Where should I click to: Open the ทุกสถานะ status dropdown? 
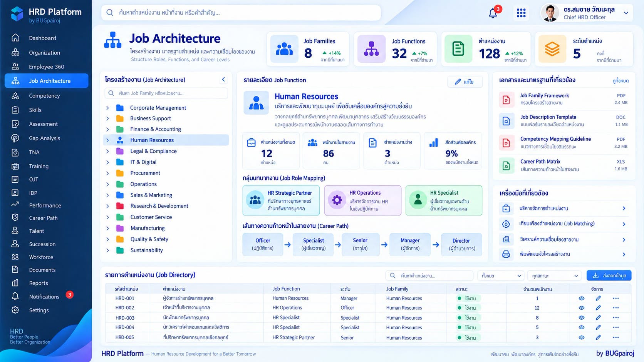[x=555, y=276]
